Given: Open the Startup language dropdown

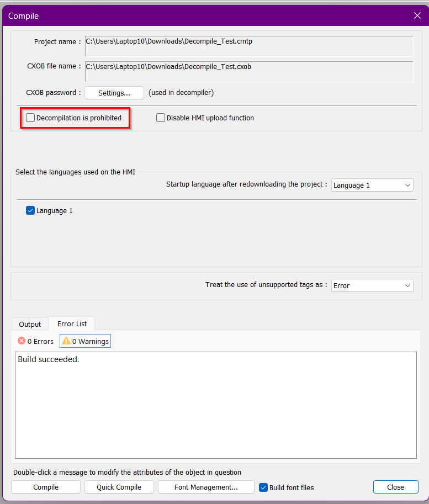Looking at the screenshot, I should click(x=372, y=185).
